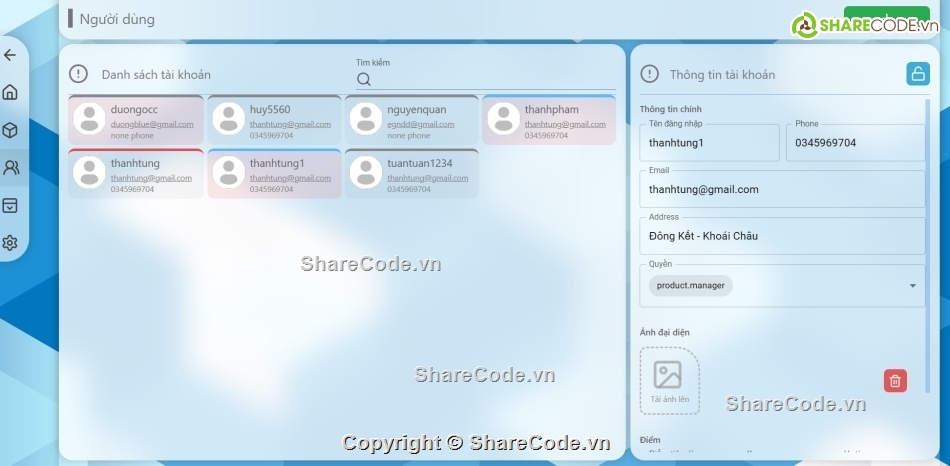The image size is (950, 466).
Task: Click the Tìm kiếm search field
Action: [486, 79]
